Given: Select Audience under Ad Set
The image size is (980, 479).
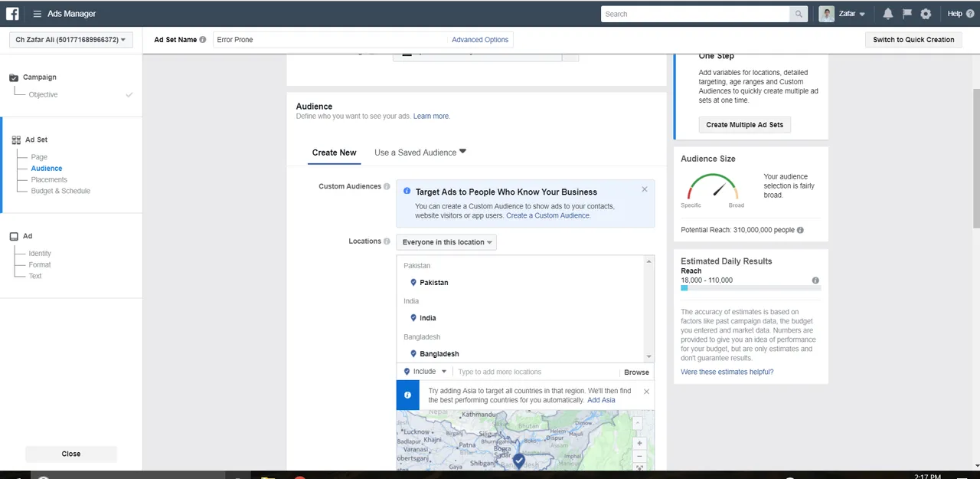Looking at the screenshot, I should pos(47,169).
